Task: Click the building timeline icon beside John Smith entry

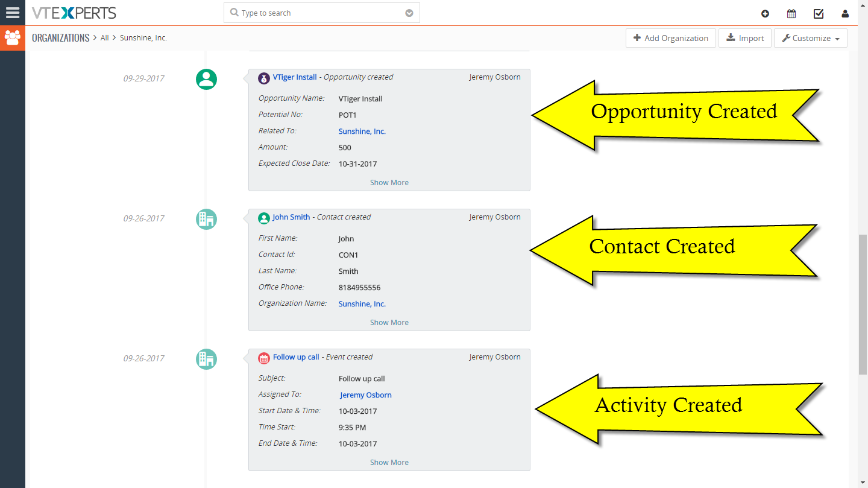Action: coord(206,219)
